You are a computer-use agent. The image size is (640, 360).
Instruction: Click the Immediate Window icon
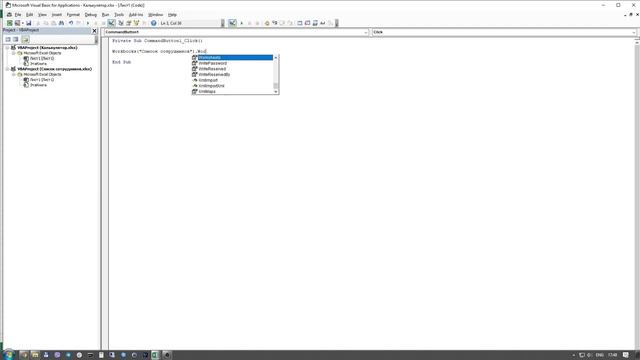coord(307,23)
